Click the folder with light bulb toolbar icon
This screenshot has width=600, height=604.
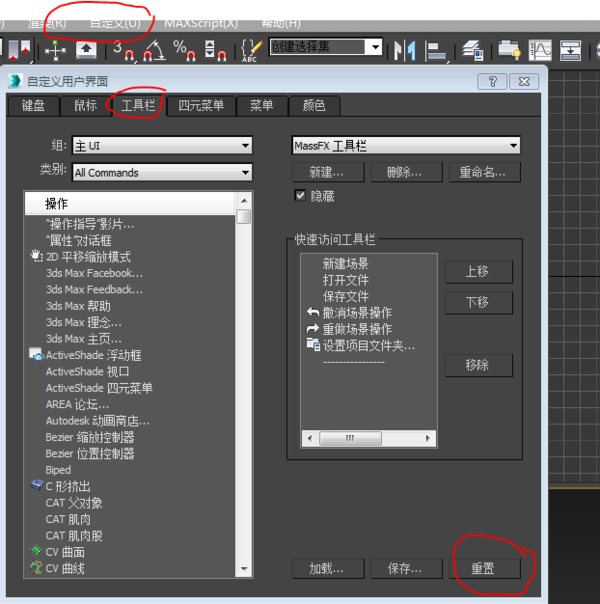[x=509, y=50]
